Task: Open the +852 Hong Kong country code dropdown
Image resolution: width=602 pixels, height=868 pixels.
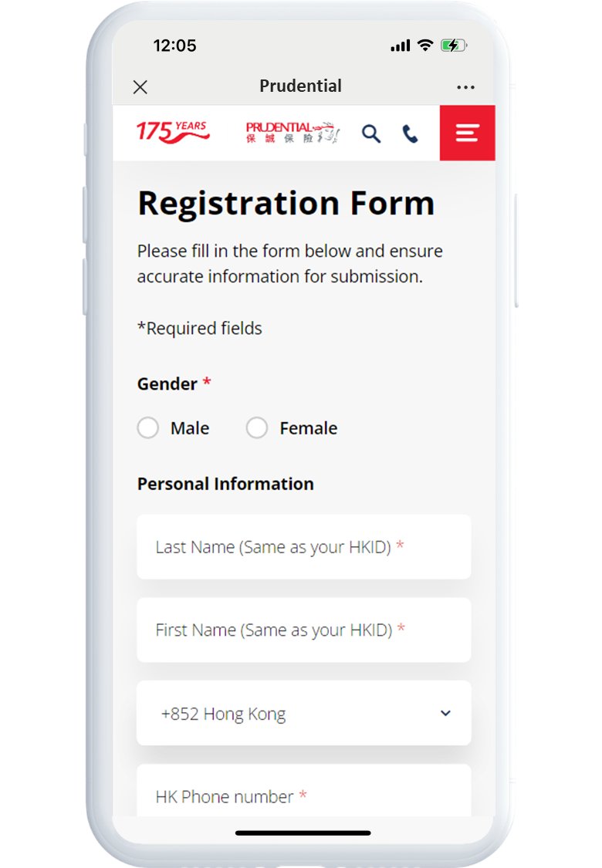Action: 303,714
